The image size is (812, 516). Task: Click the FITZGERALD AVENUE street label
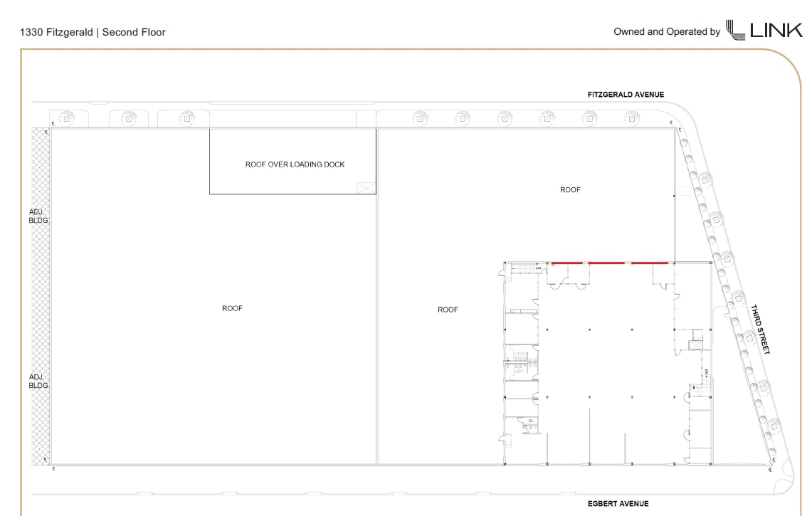(x=626, y=93)
